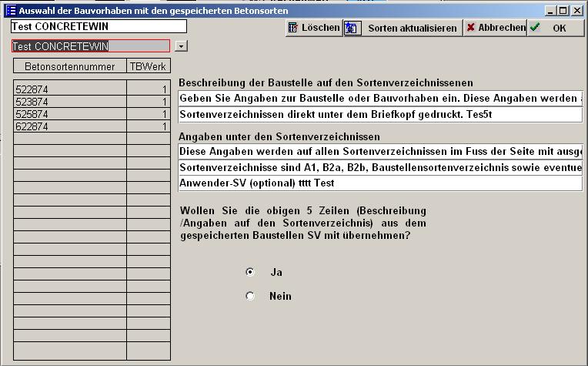Click the top Test CONCRETEWIN name field

tap(99, 26)
